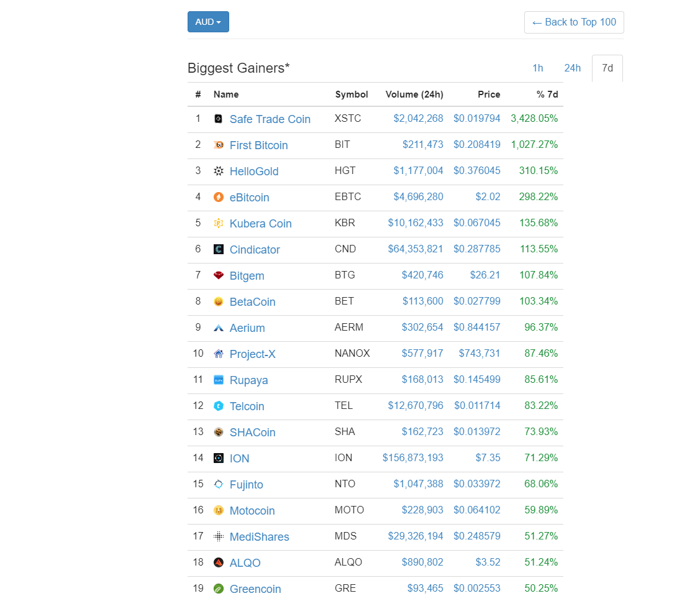The height and width of the screenshot is (601, 700).
Task: Sort by the % 7d column header
Action: [x=547, y=94]
